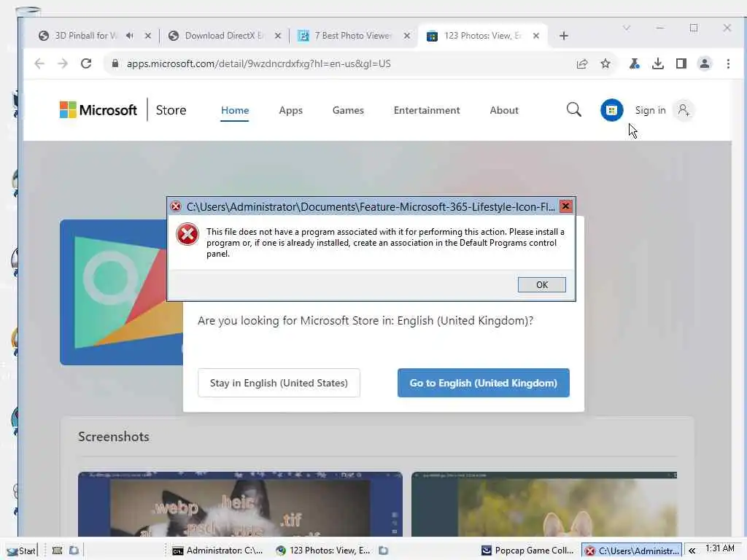Go forward in browser history
This screenshot has width=747, height=560.
(x=63, y=63)
